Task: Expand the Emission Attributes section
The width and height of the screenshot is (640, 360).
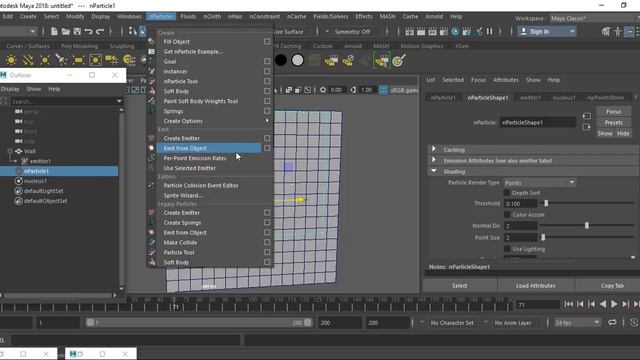Action: click(434, 160)
